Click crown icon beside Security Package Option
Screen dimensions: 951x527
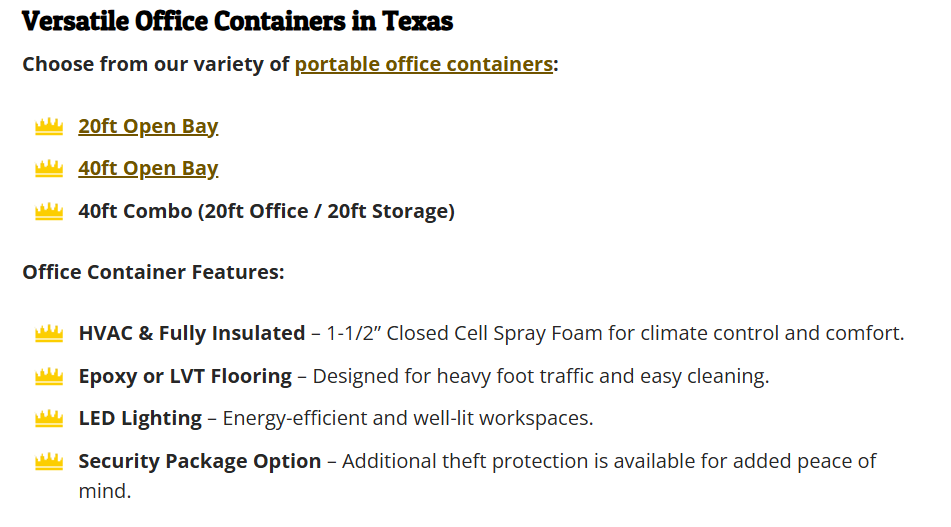pos(49,462)
